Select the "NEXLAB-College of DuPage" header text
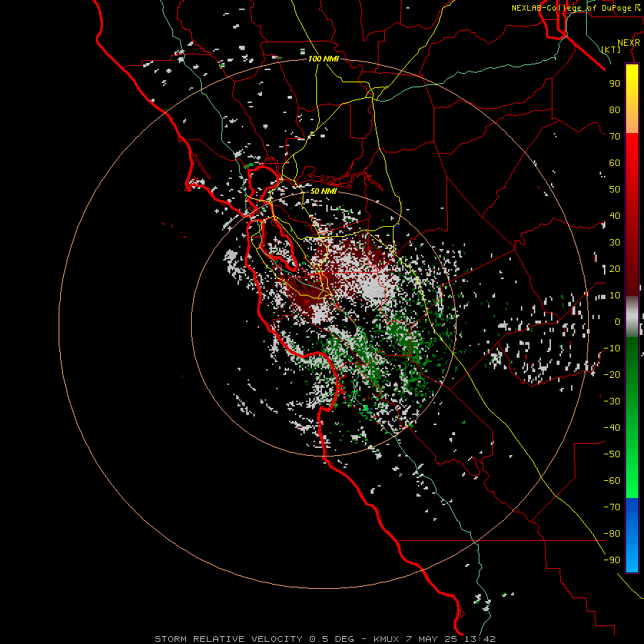The image size is (644, 644). [x=571, y=8]
